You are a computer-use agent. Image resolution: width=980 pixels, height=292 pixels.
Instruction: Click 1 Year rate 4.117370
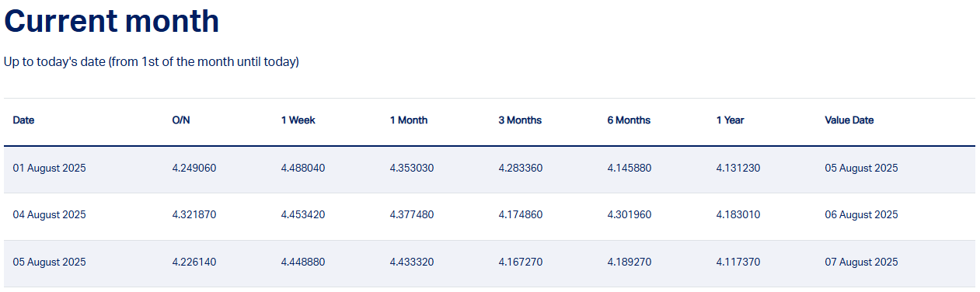tap(738, 262)
